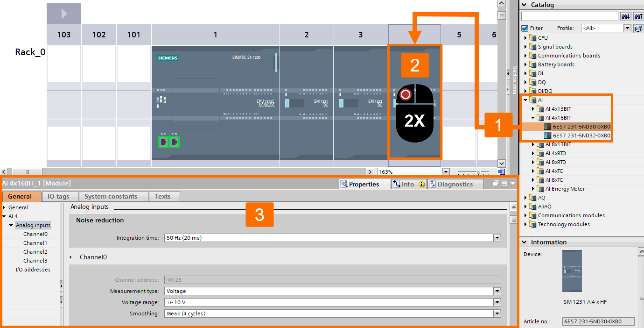Select the SM 1221 module in slot 2
The height and width of the screenshot is (328, 644).
pyautogui.click(x=307, y=103)
